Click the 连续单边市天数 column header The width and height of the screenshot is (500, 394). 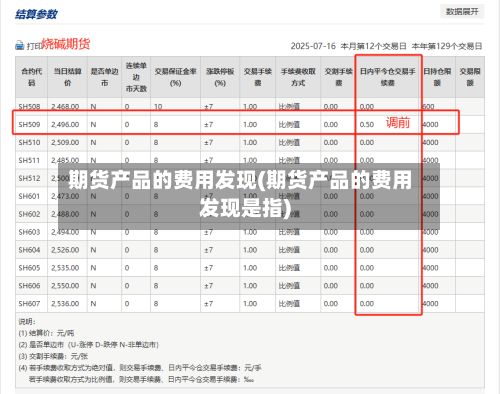tap(136, 77)
